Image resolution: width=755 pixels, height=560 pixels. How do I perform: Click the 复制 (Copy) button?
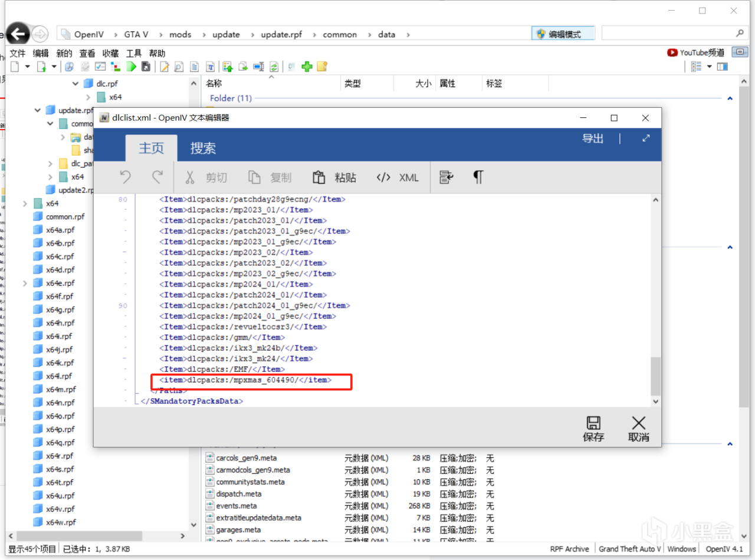tap(270, 177)
